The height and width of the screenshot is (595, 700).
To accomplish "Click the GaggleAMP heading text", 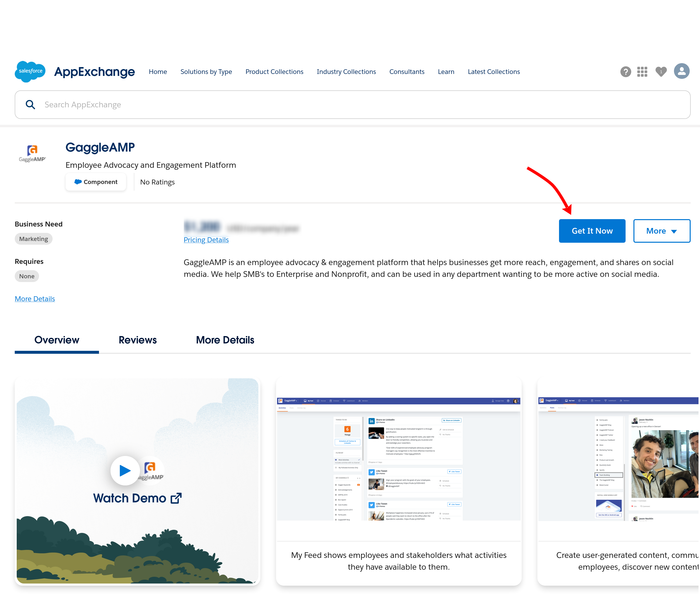I will click(x=100, y=147).
